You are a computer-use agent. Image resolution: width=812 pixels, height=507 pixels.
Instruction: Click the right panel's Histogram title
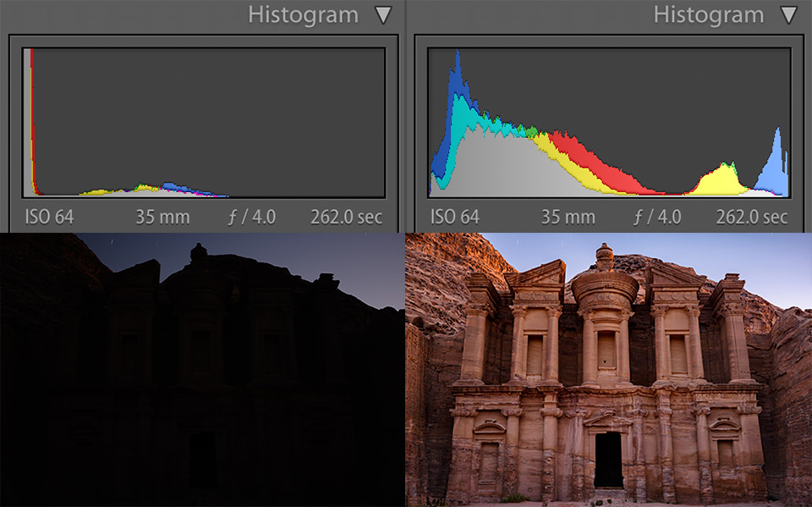[x=709, y=15]
